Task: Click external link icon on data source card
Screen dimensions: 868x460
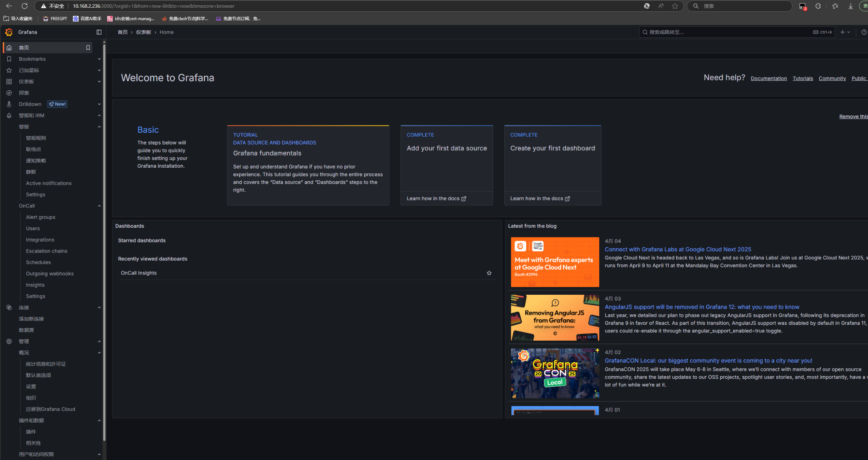Action: click(x=464, y=199)
